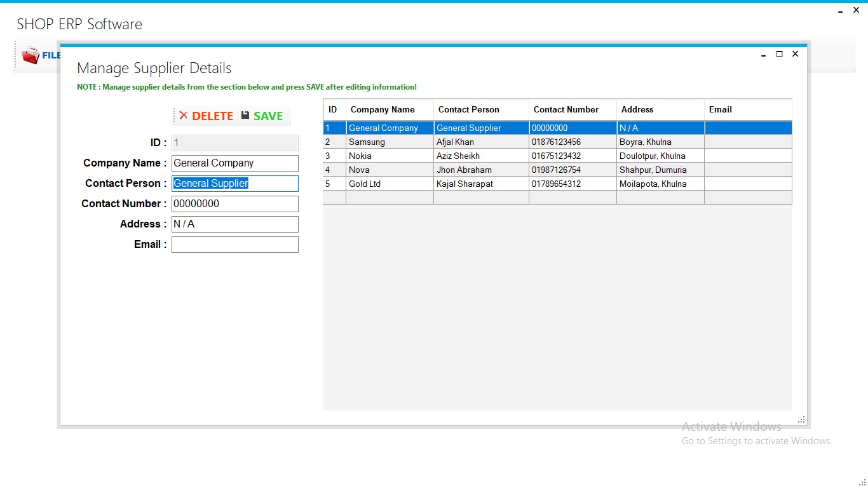Click the Email column header
The width and height of the screenshot is (868, 488).
(720, 109)
